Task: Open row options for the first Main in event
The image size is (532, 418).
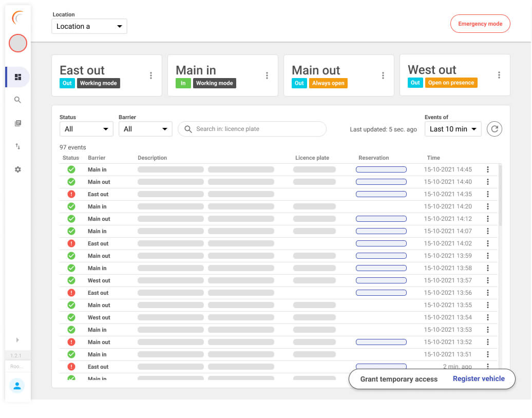Action: click(487, 169)
